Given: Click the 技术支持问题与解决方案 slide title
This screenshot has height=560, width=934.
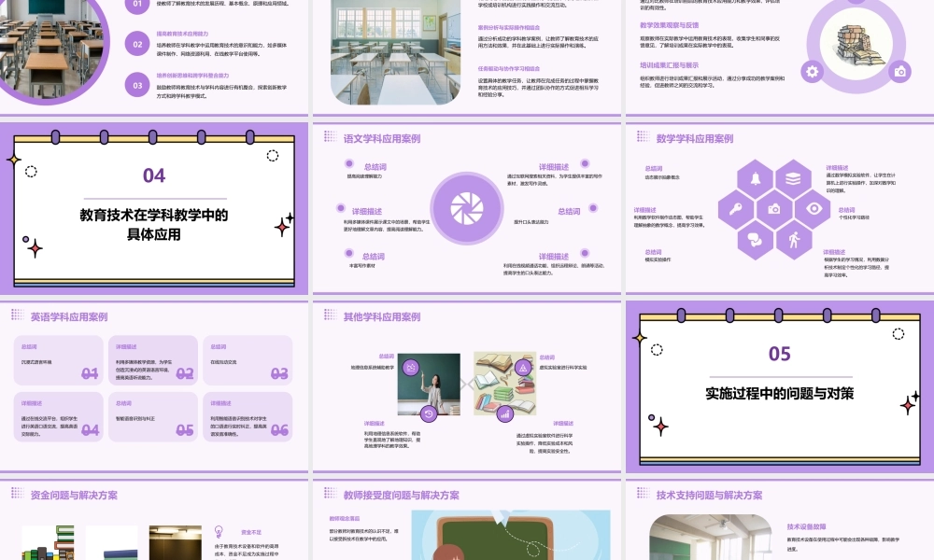Looking at the screenshot, I should tap(709, 495).
